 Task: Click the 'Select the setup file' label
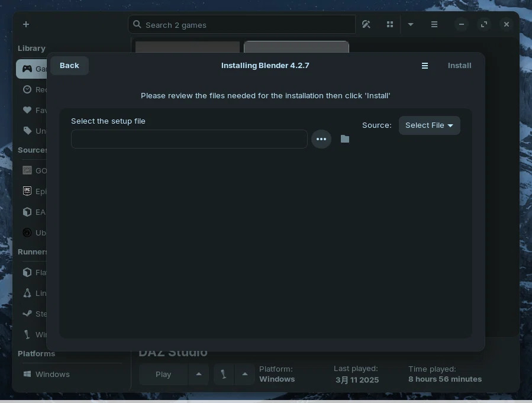(x=108, y=121)
